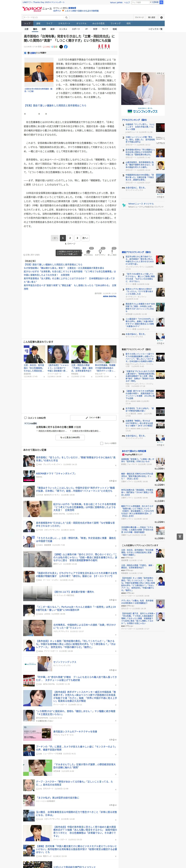186x868 pixels.
Task: Open the 【視力0.1以下】速攻薬が登場 ad
Action: (73, 592)
